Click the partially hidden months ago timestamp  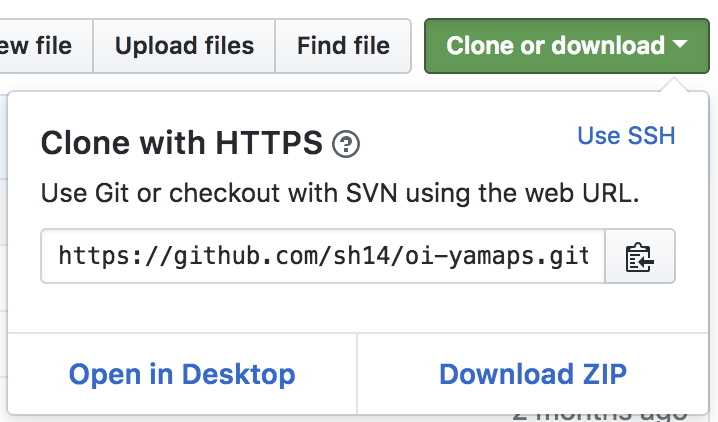coord(600,416)
